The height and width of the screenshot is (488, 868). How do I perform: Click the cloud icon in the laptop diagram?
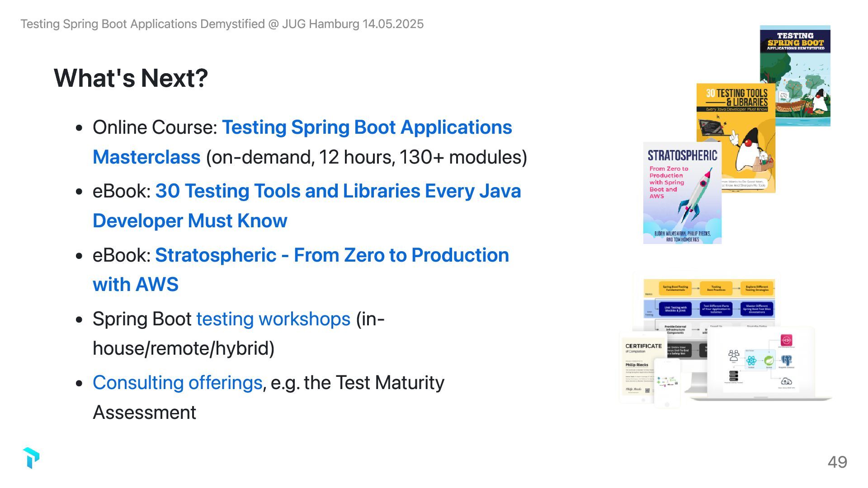click(x=786, y=382)
